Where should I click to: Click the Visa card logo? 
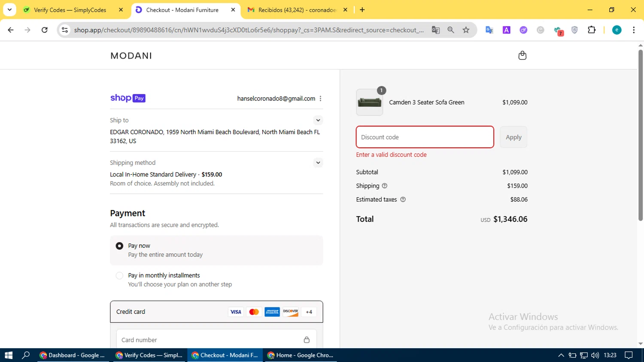[x=236, y=312]
